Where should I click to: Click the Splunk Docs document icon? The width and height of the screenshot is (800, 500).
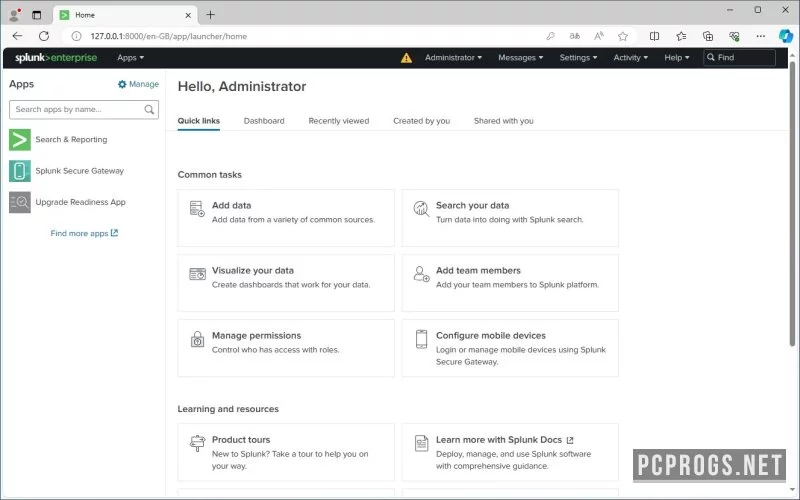[421, 443]
